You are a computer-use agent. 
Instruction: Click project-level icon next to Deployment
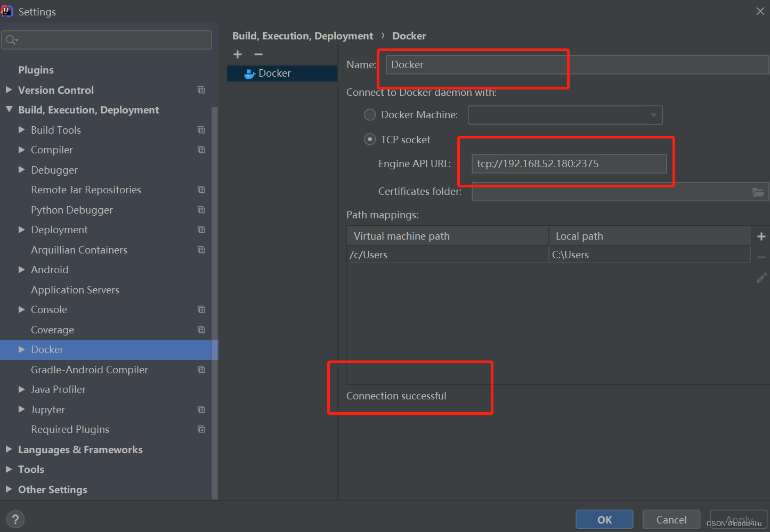click(201, 230)
